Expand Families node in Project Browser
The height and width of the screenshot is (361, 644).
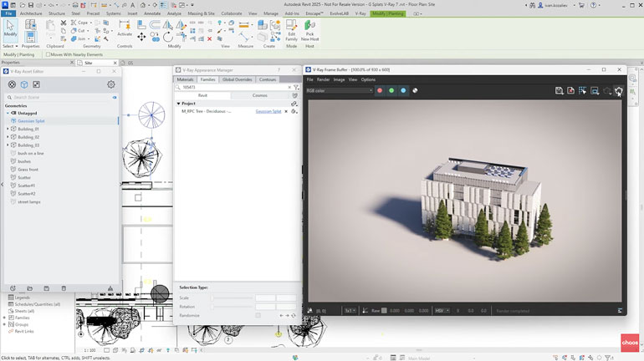coord(4,318)
